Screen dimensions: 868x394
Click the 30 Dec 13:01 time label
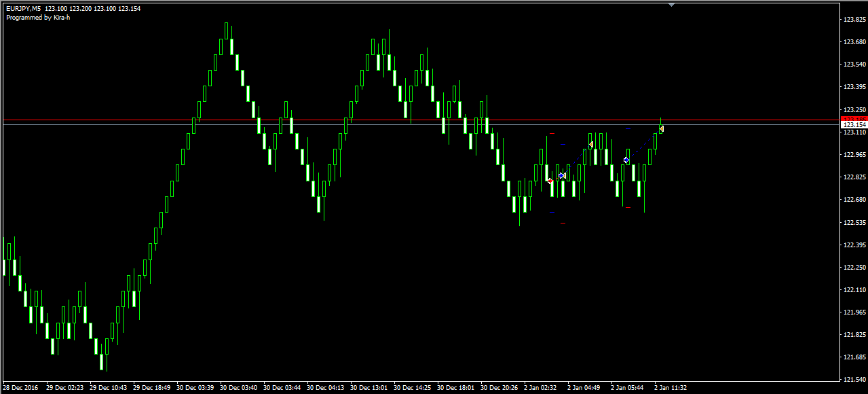(x=371, y=388)
